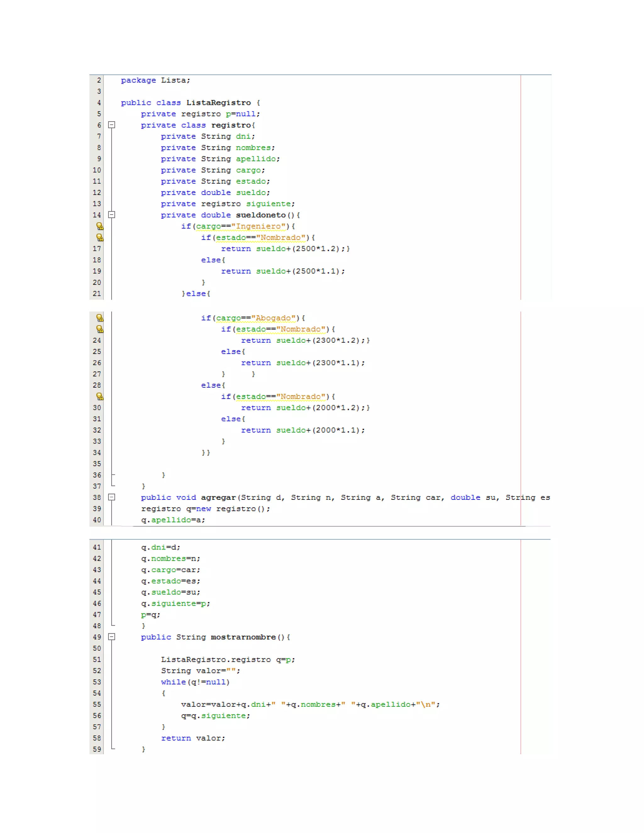Click warning bulb beside cargo=="Ingeniero" line
The width and height of the screenshot is (644, 833).
pyautogui.click(x=100, y=226)
